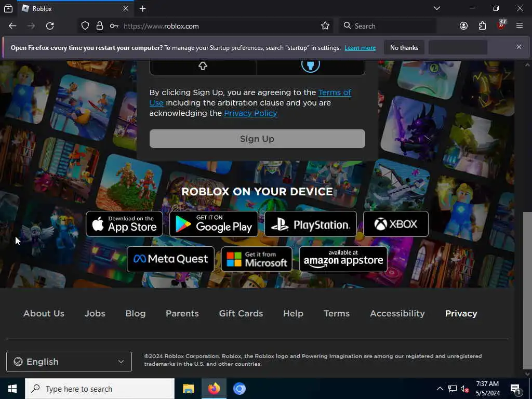
Task: Get it on Google Play badge
Action: pos(214,224)
